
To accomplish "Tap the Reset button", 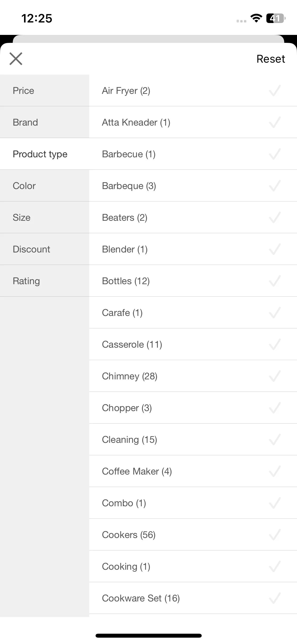I will click(x=271, y=59).
